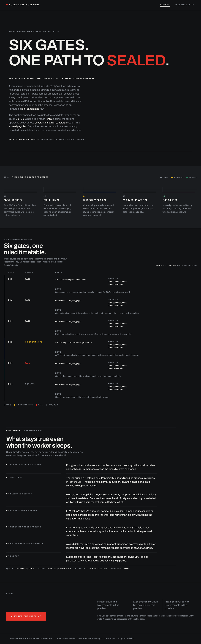Image resolution: width=201 pixels, height=644 pixels.
Task: Click the 'Durable source of truth' ledger row
Action: (x=81, y=467)
